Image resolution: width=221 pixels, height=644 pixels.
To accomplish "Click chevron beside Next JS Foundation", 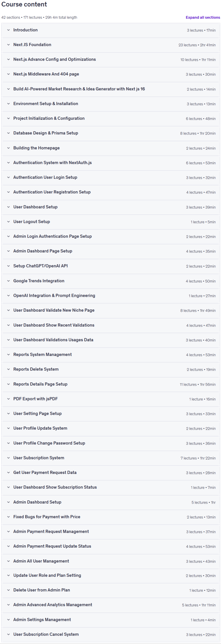I will click(8, 45).
